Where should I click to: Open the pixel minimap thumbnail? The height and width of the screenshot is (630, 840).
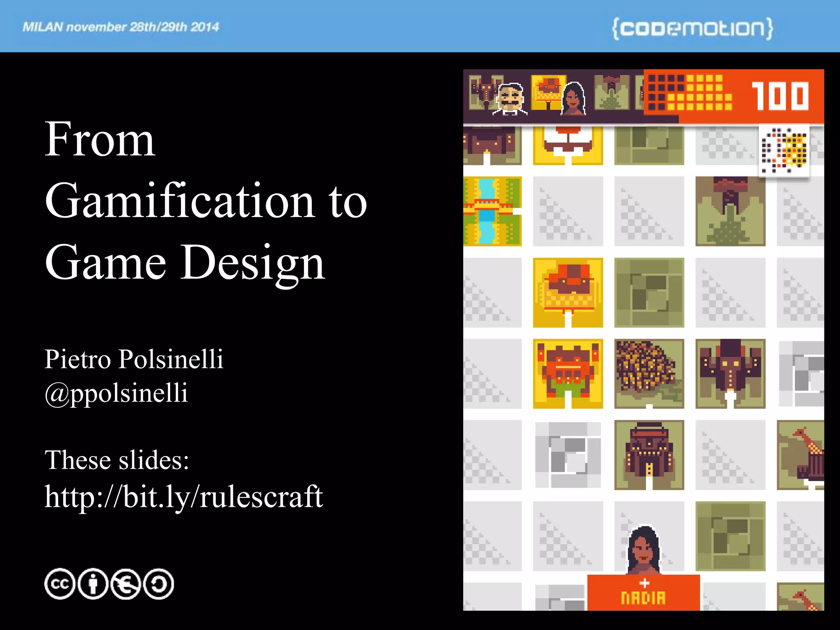pos(784,151)
